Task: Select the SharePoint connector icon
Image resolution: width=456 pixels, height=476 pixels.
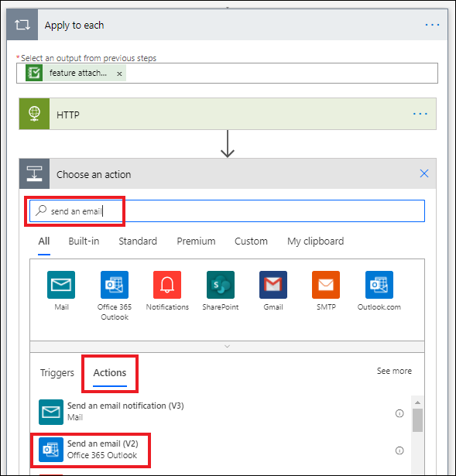Action: tap(221, 285)
